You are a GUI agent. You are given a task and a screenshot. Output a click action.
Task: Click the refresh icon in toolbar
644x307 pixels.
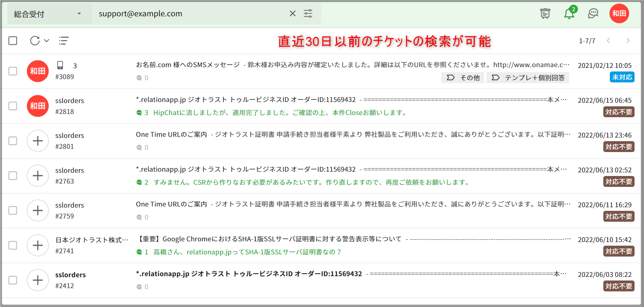(35, 41)
